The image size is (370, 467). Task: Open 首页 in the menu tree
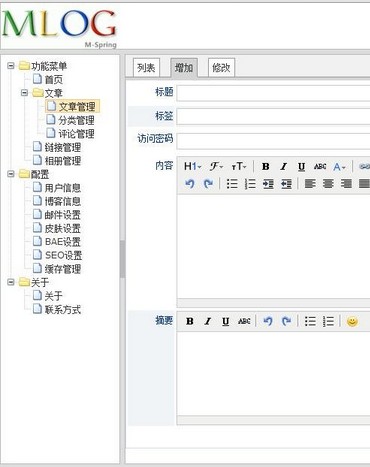[x=48, y=79]
